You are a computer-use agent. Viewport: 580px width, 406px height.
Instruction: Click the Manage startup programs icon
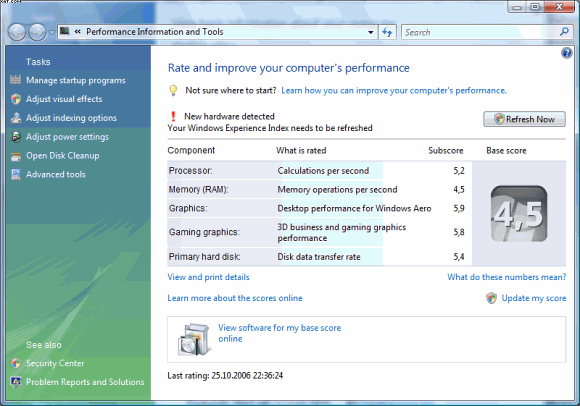point(16,80)
